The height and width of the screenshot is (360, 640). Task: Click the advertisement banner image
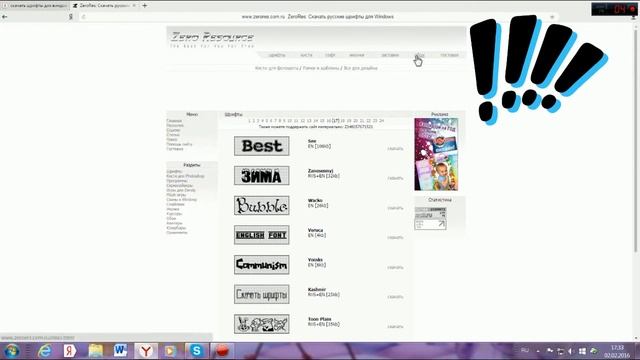point(436,154)
